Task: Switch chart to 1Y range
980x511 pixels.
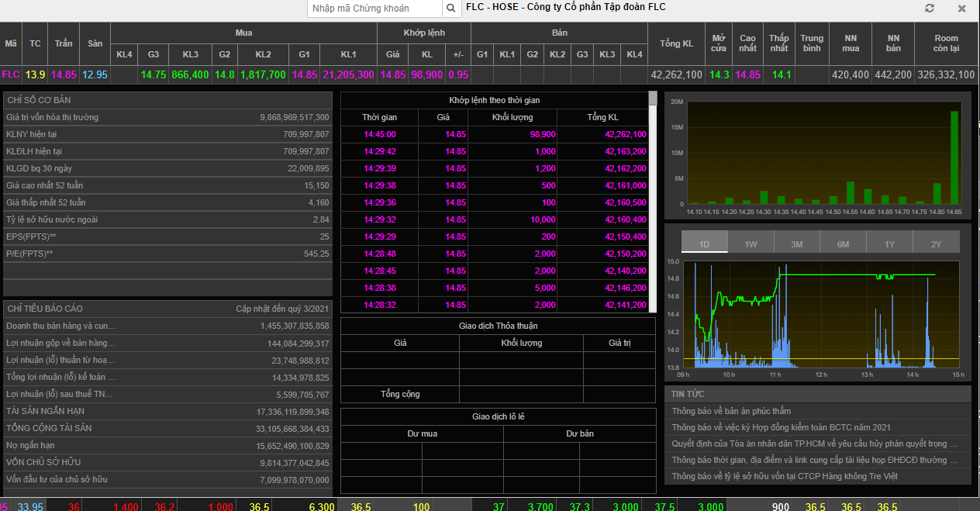Action: (890, 242)
